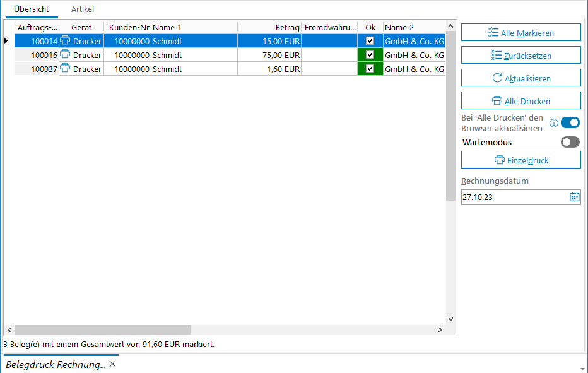Click info icon next to browser refresh option
The image size is (588, 373).
pos(554,123)
